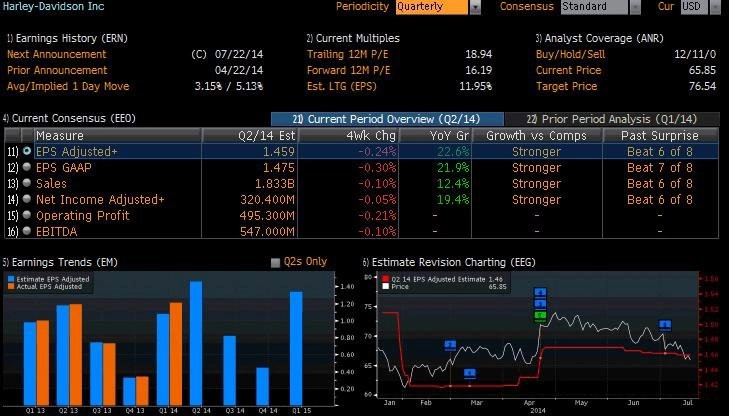Click Sales YoY growth value 12.4%
This screenshot has height=416, width=729.
click(x=453, y=184)
